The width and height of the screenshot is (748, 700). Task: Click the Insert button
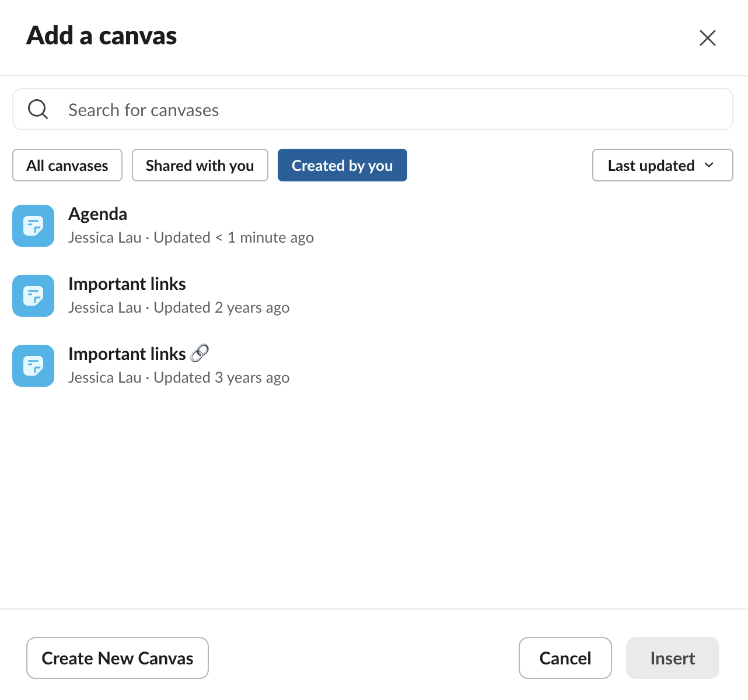[x=673, y=658]
